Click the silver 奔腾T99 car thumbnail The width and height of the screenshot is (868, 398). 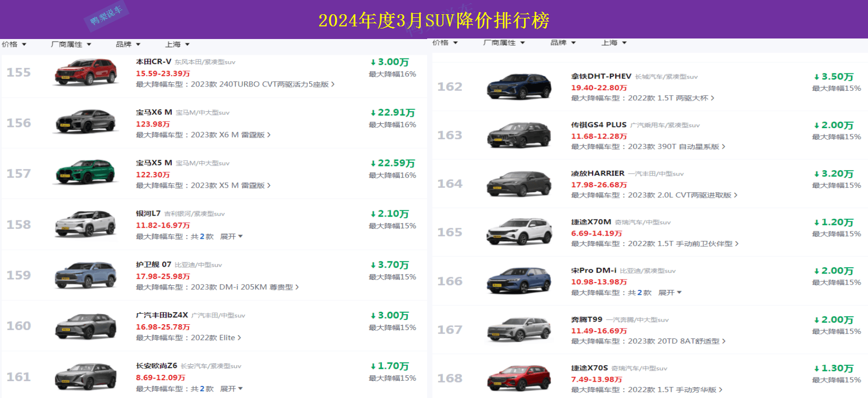pos(519,329)
